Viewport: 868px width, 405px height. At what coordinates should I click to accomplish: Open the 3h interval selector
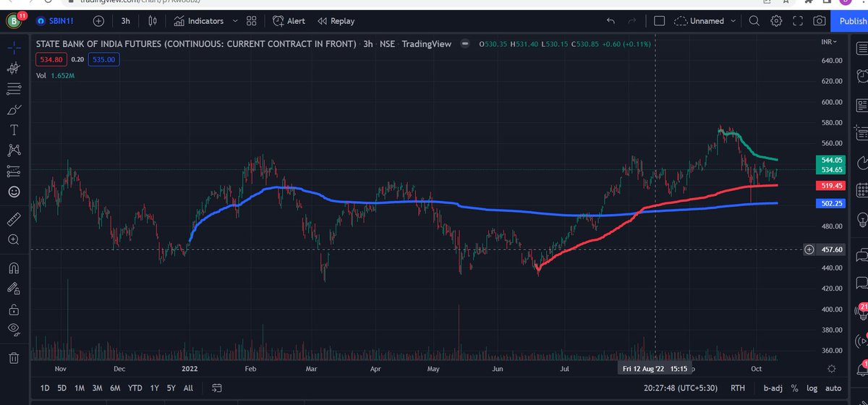pos(125,22)
